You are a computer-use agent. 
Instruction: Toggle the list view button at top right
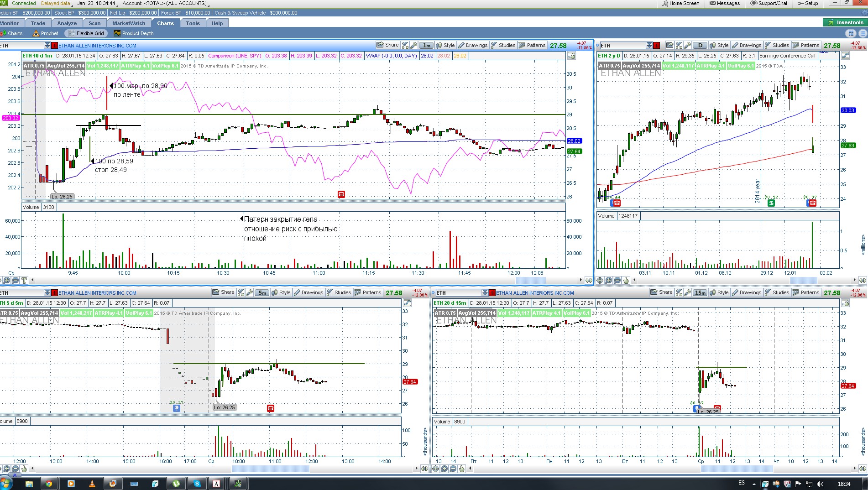pos(862,33)
